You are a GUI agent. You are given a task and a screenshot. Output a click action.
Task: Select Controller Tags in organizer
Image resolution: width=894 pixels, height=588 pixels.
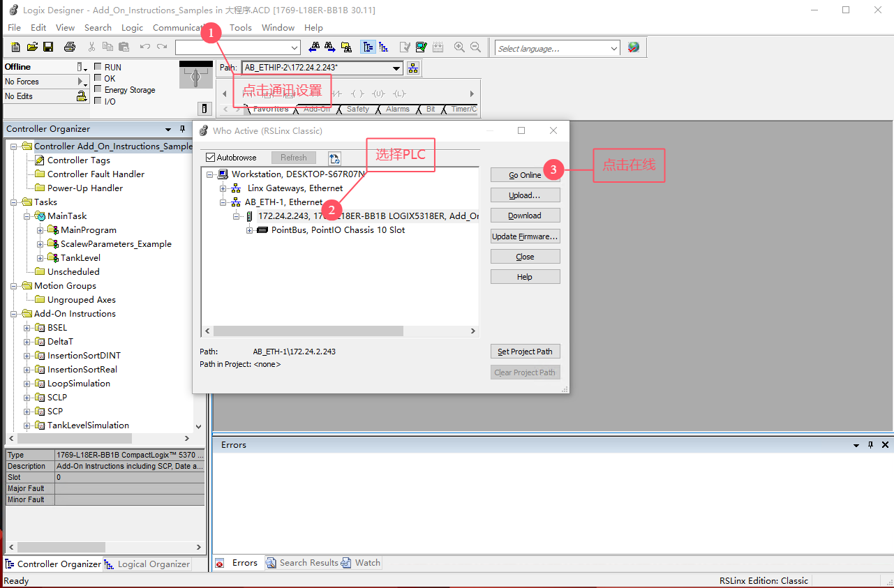point(78,160)
